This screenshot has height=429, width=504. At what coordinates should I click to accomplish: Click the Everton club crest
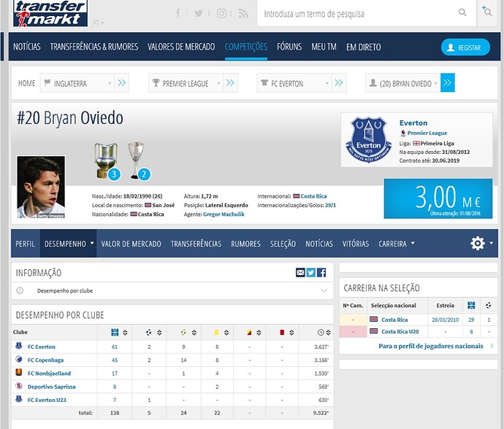[x=368, y=139]
